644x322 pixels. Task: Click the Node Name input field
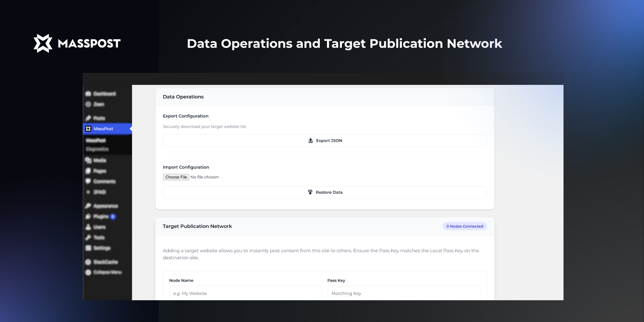(246, 293)
